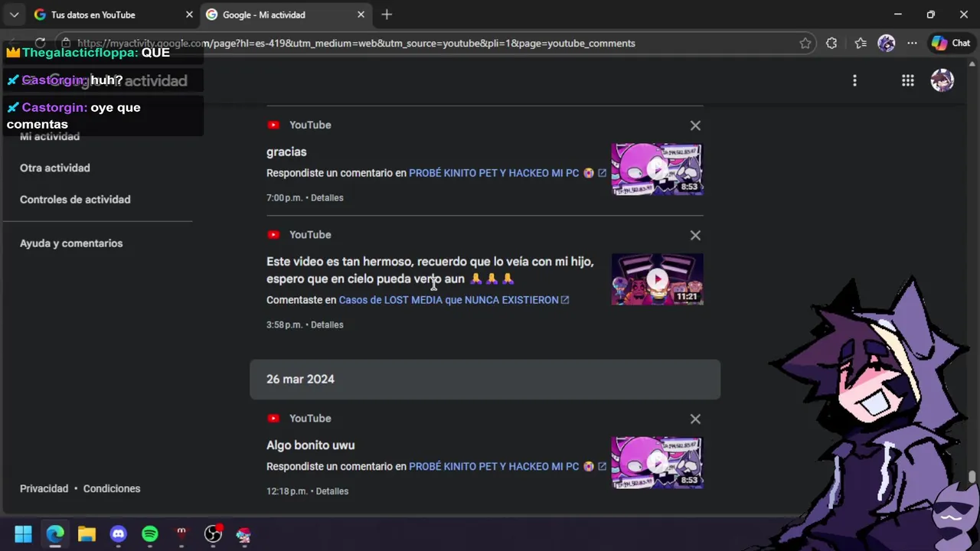Reload the page

tap(40, 44)
